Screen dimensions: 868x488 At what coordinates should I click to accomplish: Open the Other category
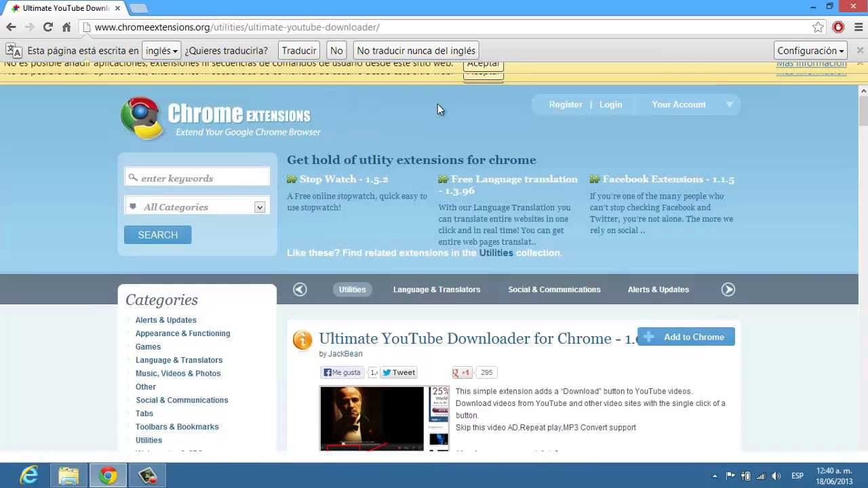[146, 387]
